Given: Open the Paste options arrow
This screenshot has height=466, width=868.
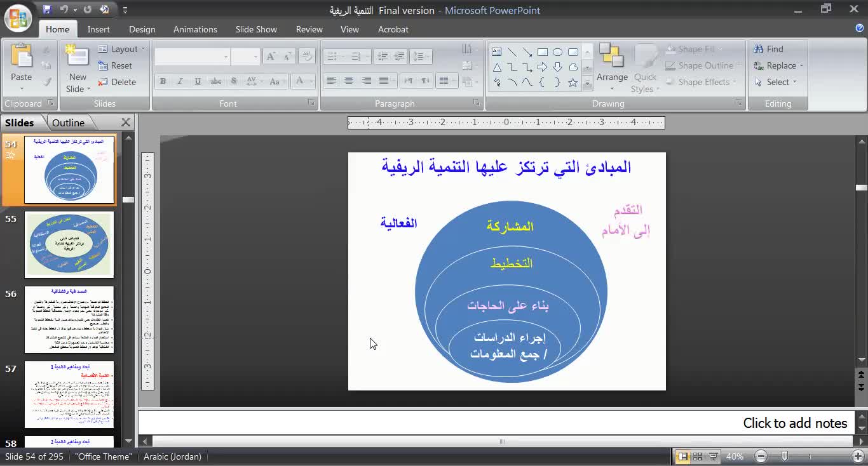Looking at the screenshot, I should [21, 89].
